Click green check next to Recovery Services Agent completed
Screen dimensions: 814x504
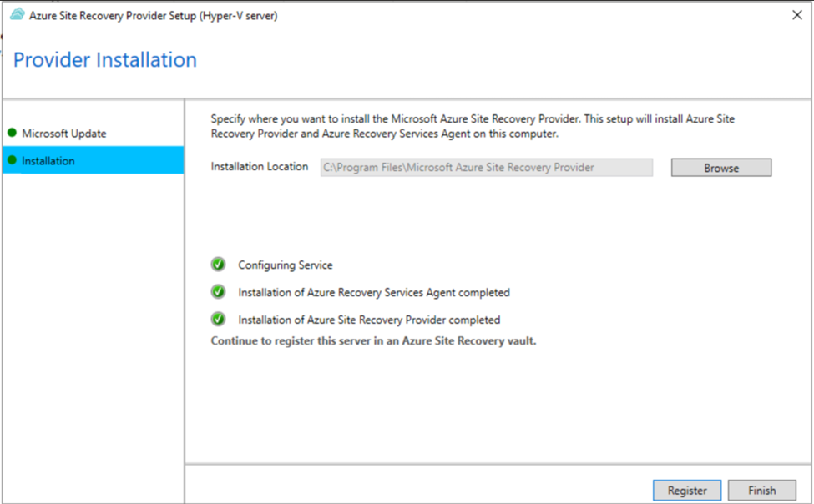[x=218, y=292]
